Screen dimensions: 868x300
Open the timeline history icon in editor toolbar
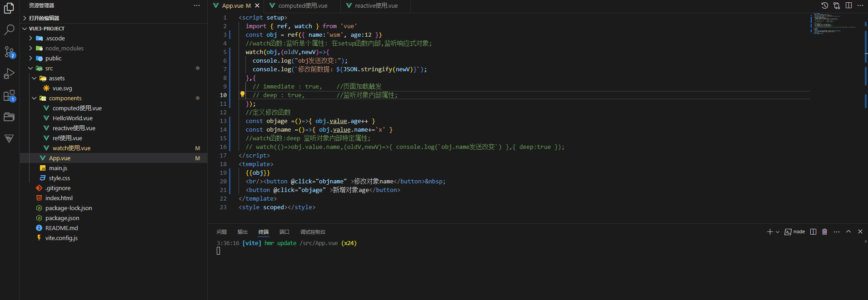point(825,5)
